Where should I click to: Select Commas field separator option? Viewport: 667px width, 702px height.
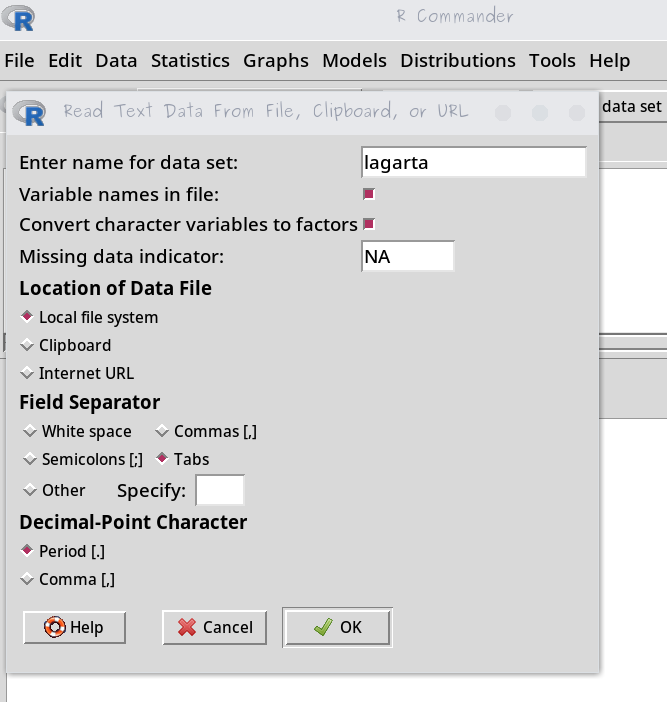tap(162, 431)
